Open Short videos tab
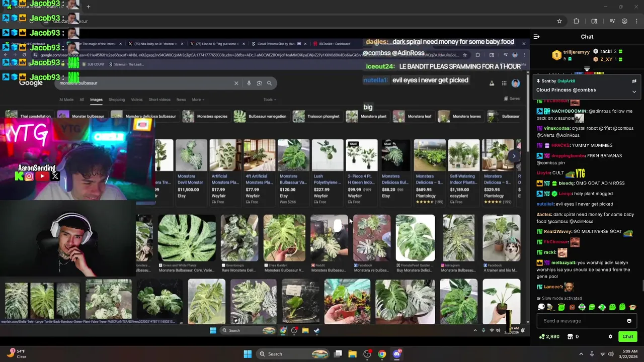The width and height of the screenshot is (644, 362). tap(159, 100)
